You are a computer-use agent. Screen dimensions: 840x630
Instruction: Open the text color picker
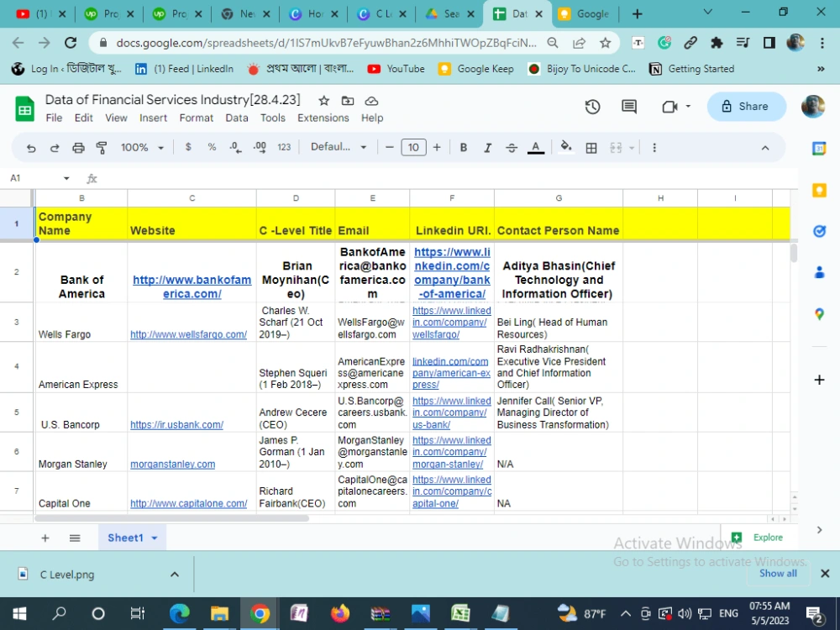(536, 148)
